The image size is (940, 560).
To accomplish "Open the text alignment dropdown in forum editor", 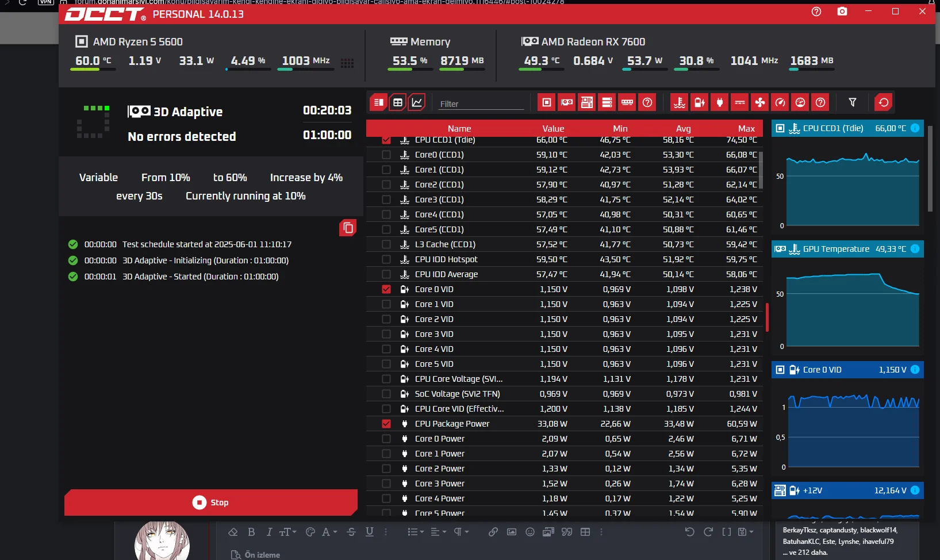I will point(438,532).
